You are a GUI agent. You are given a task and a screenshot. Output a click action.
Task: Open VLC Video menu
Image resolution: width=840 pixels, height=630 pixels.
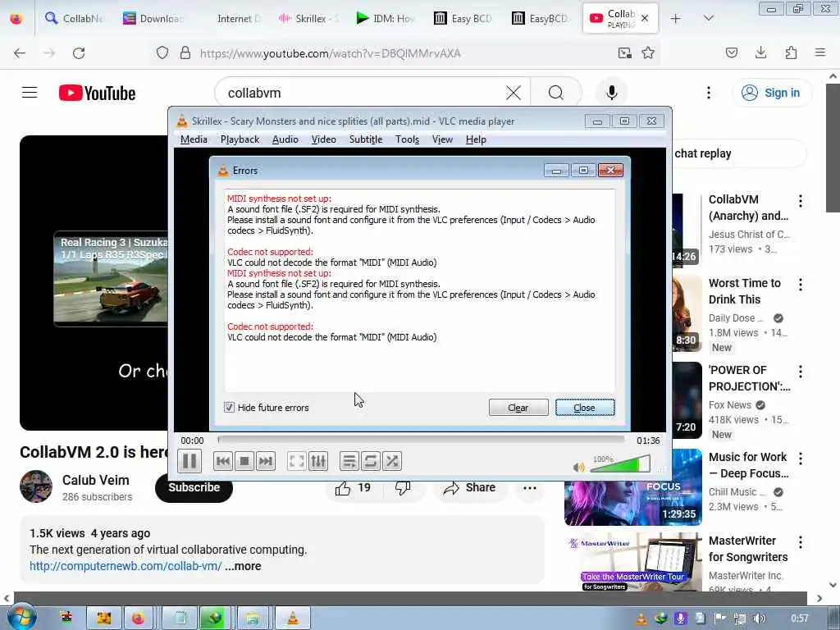[x=323, y=139]
